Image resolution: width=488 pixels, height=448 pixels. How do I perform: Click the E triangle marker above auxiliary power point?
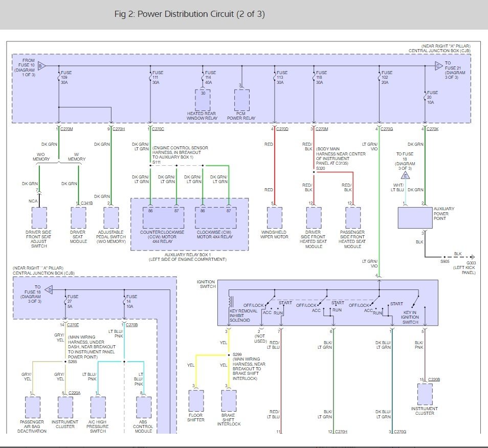[x=405, y=176]
